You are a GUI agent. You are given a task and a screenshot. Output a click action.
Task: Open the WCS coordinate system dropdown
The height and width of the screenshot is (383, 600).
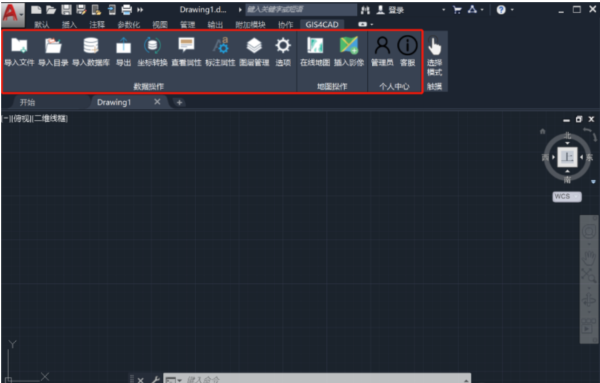(567, 197)
